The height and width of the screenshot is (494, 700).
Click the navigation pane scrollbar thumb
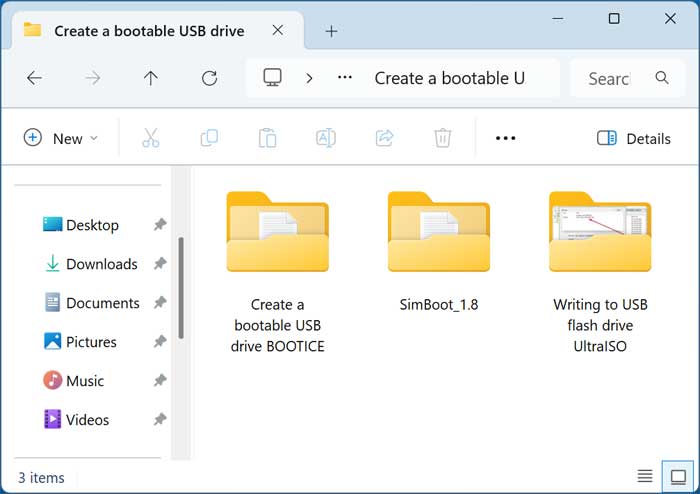tap(181, 288)
